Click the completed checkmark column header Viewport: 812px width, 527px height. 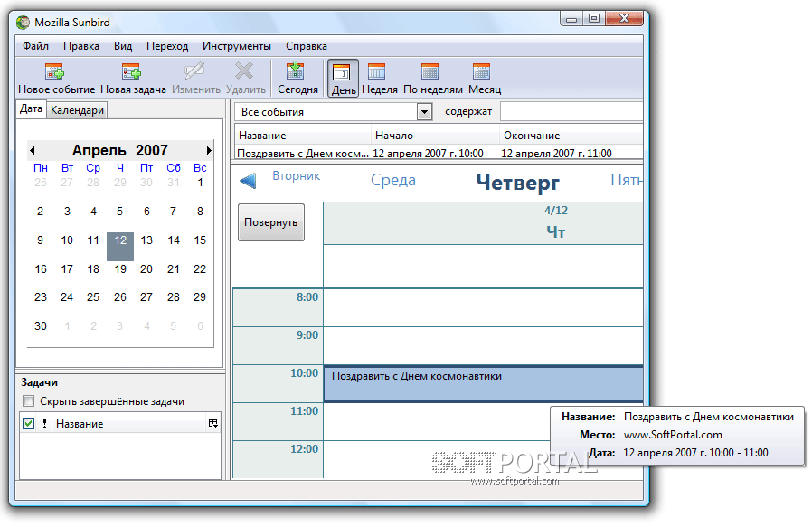click(28, 423)
